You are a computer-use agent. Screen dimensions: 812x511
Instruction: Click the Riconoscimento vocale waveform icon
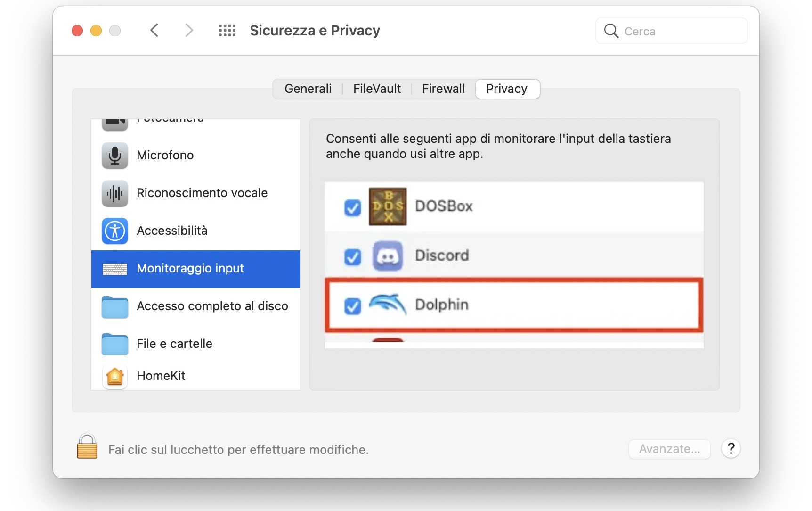(114, 193)
